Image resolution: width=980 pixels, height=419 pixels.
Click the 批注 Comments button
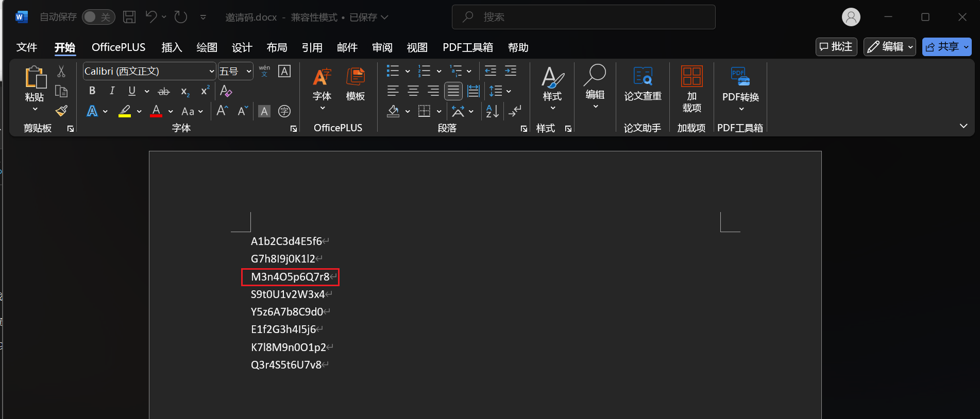[x=836, y=47]
